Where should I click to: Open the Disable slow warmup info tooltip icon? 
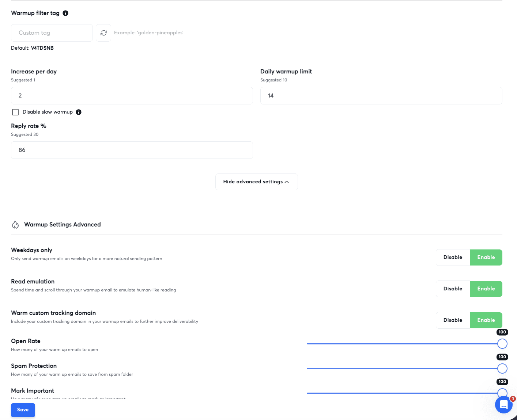[x=79, y=112]
